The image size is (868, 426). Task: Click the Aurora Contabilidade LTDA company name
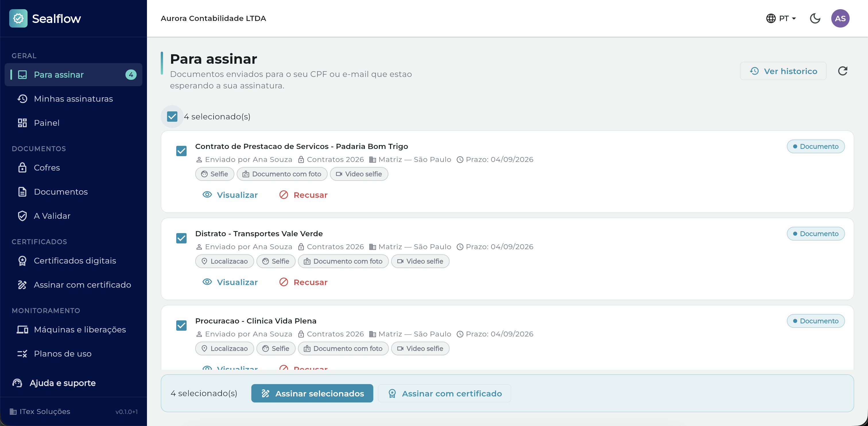213,18
